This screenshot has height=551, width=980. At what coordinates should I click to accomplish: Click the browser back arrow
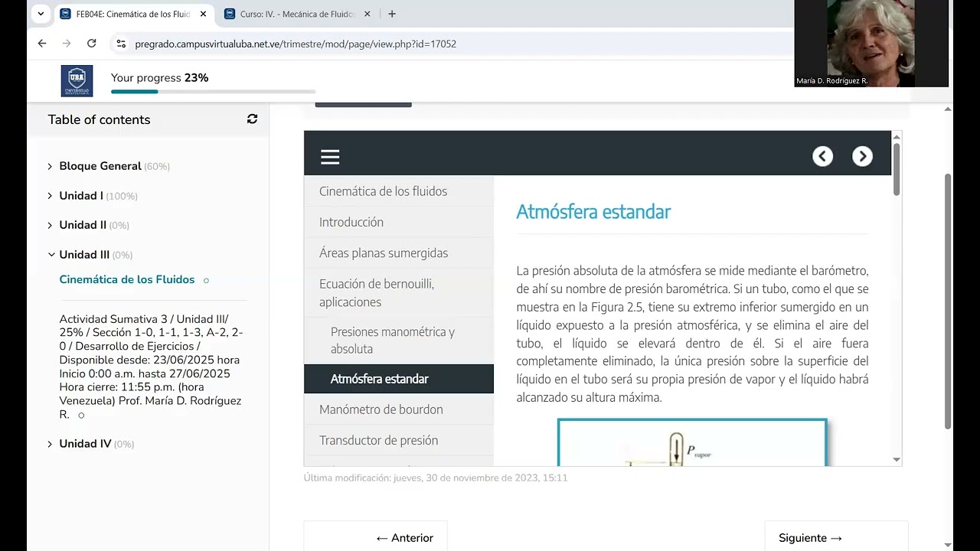tap(42, 44)
